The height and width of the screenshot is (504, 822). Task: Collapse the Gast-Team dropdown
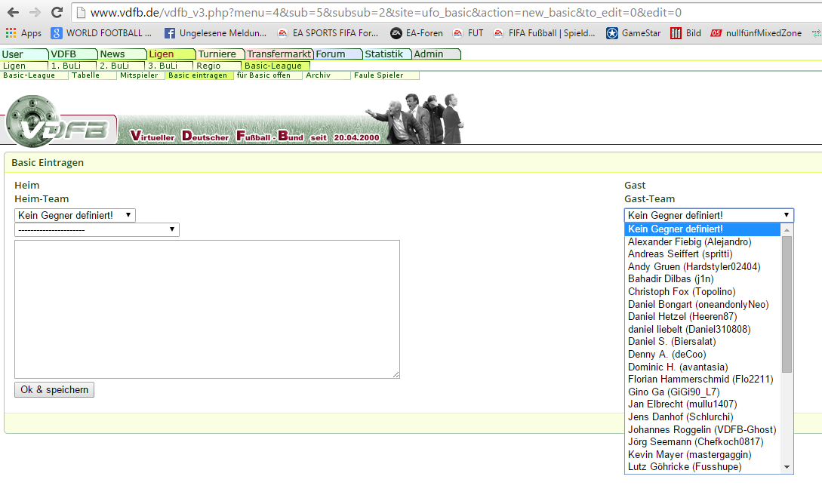(x=709, y=216)
